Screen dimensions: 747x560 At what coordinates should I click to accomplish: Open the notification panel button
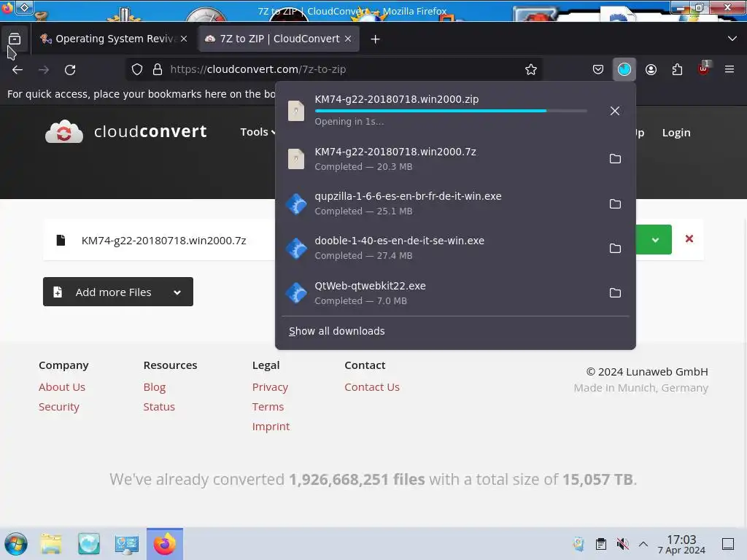(728, 544)
